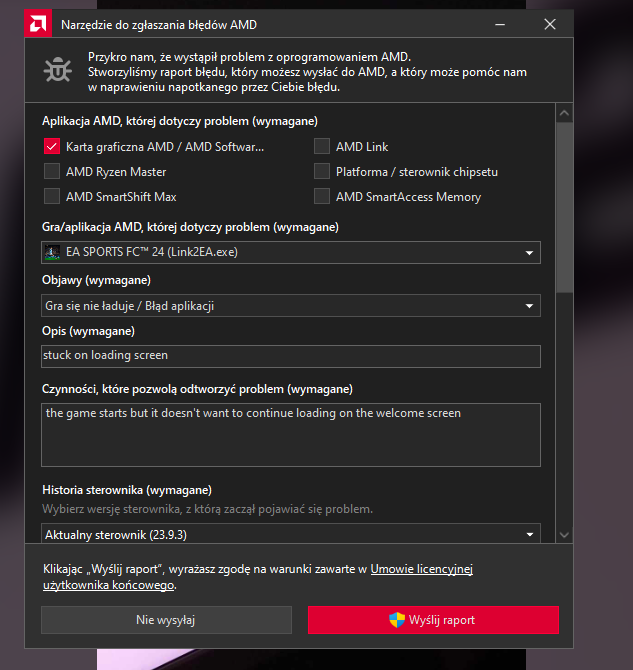Tick the AMD SmartShift Max checkbox
Viewport: 633px width, 670px height.
click(52, 197)
